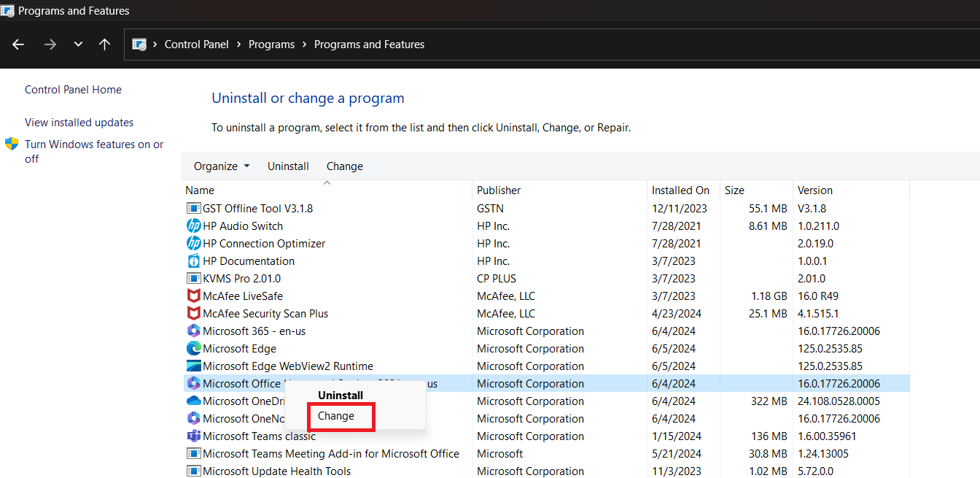The width and height of the screenshot is (980, 478).
Task: Sort by the Name column header
Action: tap(327, 190)
